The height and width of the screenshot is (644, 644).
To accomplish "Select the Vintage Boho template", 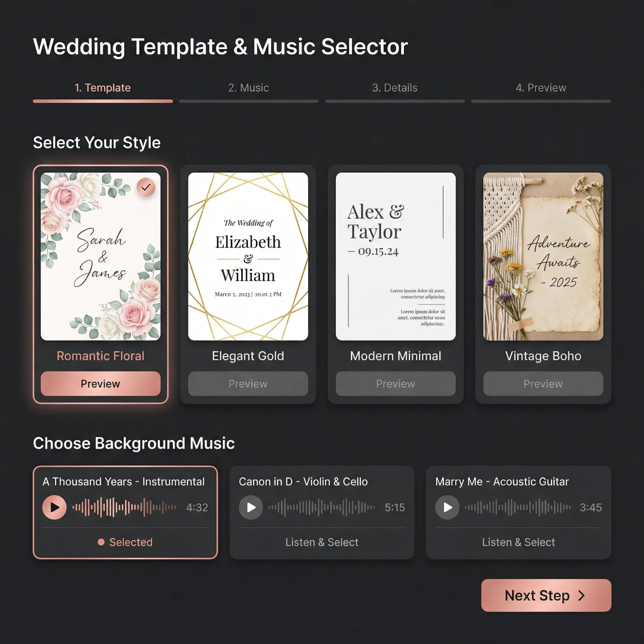I will pos(543,257).
